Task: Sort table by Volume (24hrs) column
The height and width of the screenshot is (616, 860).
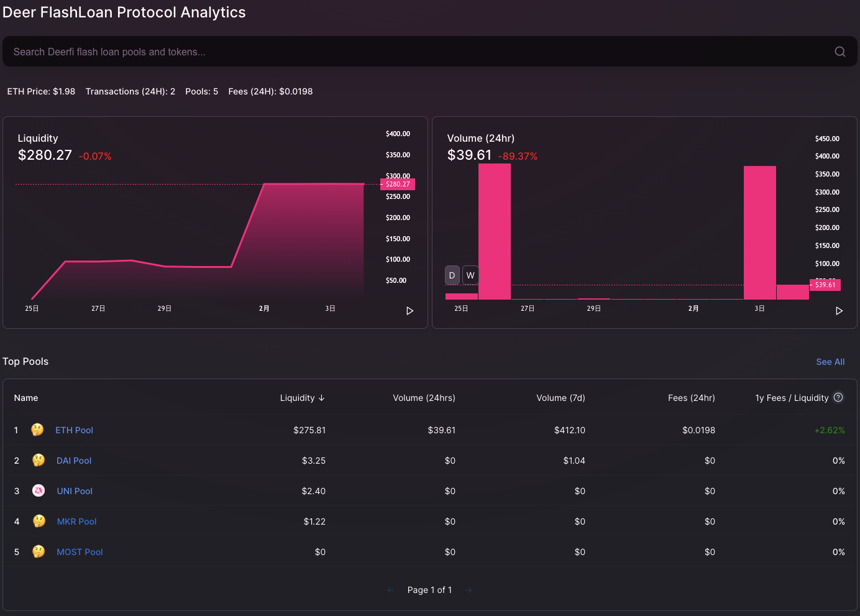Action: click(424, 398)
